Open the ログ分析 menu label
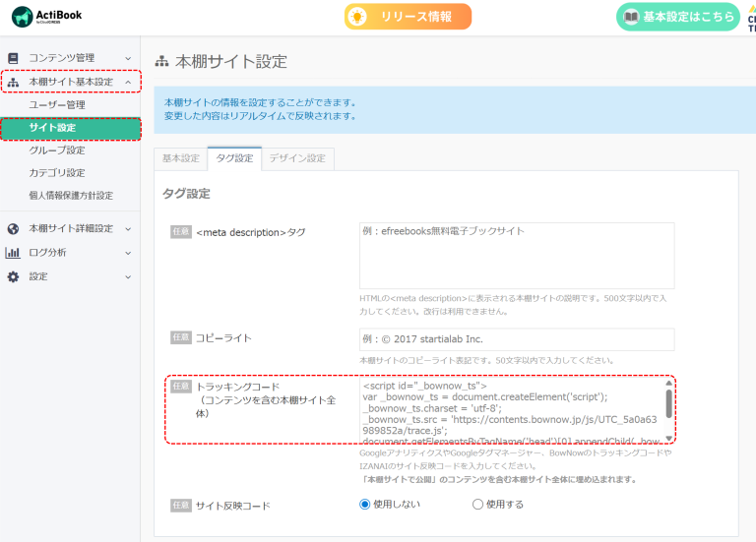Viewport: 756px width, 542px height. pos(47,253)
